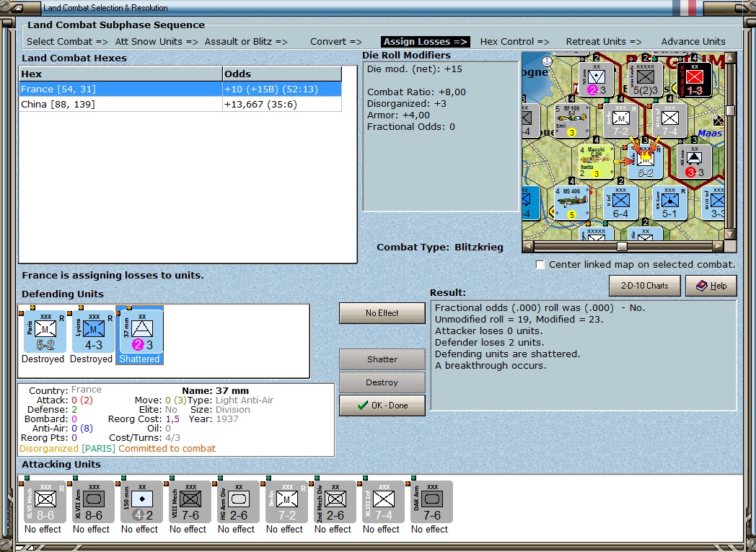Apply No Effect to the selected unit

point(382,313)
